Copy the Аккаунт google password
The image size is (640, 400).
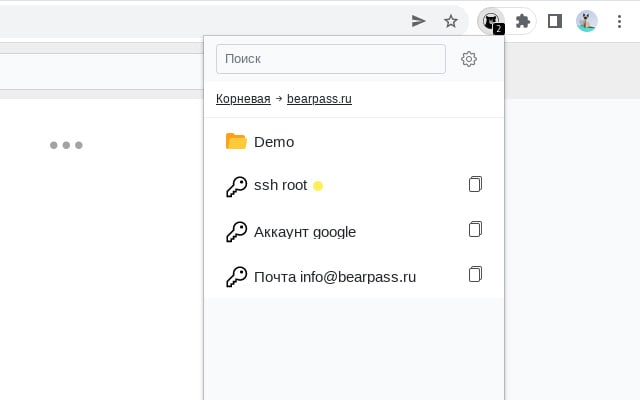click(475, 230)
